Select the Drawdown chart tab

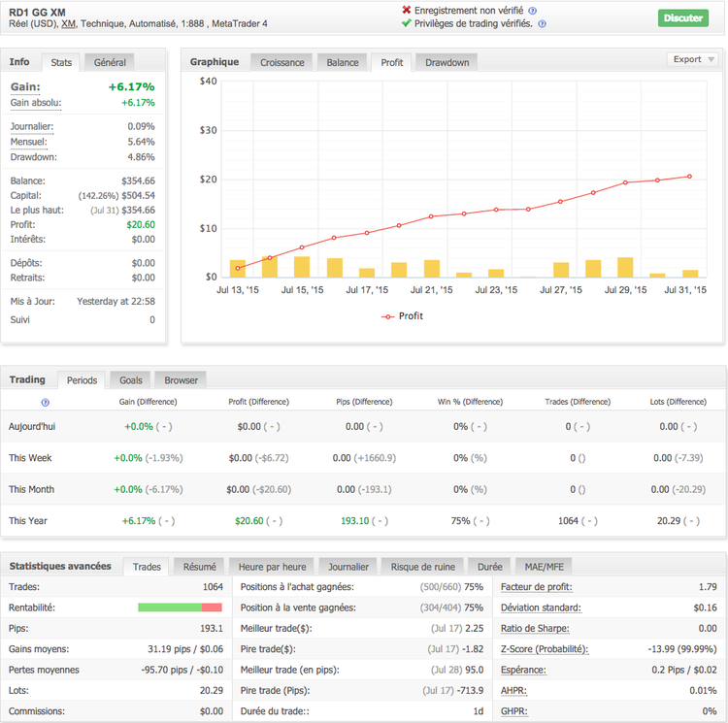coord(447,62)
